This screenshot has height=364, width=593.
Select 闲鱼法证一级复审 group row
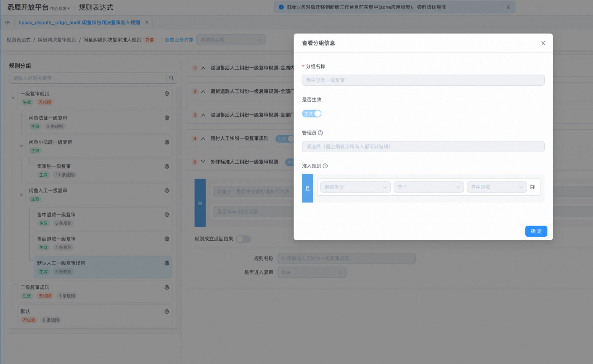pos(99,122)
